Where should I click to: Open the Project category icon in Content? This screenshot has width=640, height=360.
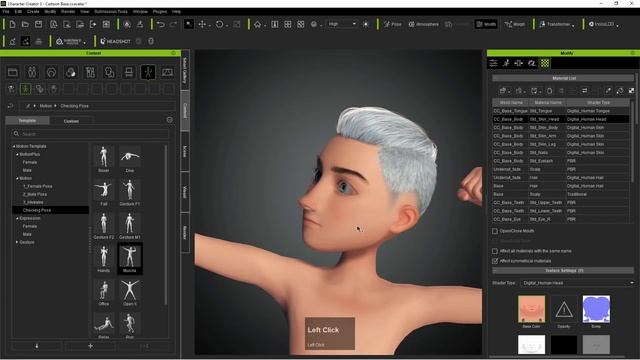tap(13, 72)
